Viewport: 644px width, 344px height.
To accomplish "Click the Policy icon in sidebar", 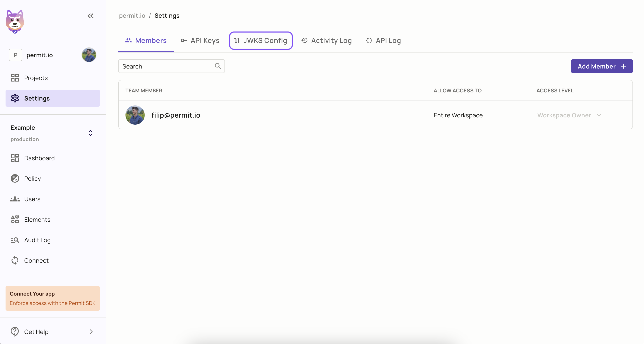I will pyautogui.click(x=15, y=178).
